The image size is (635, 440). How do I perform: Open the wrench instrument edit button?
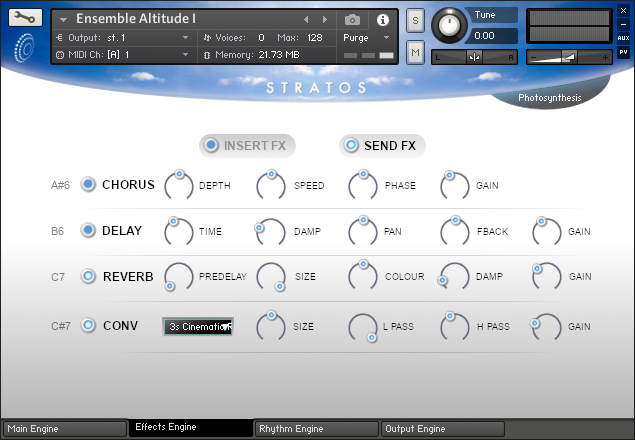tap(25, 17)
